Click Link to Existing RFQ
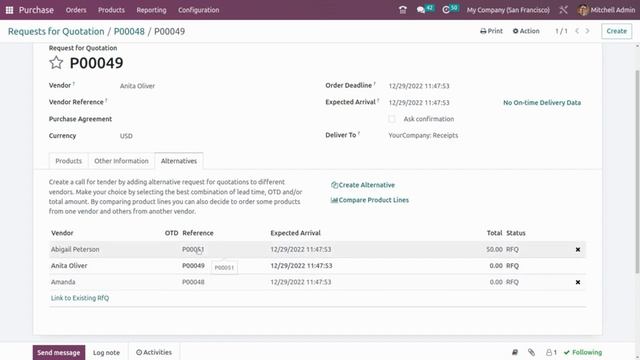The width and height of the screenshot is (640, 360). (x=80, y=298)
